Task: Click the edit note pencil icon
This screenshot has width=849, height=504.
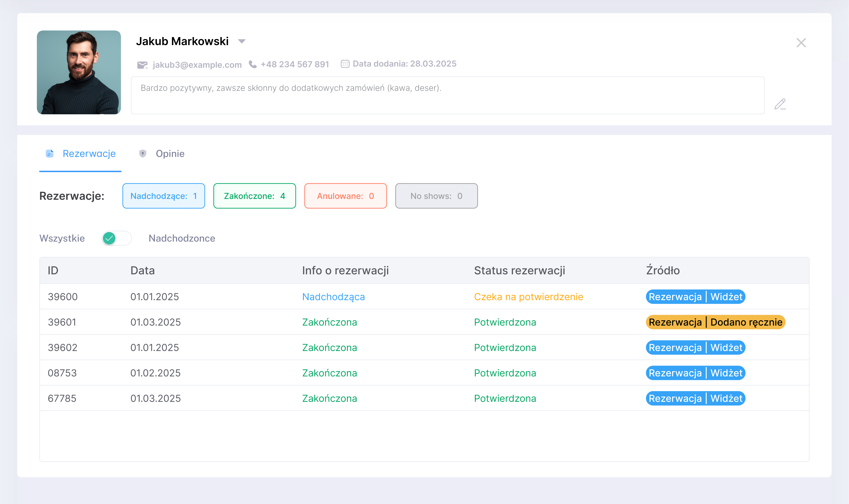Action: pyautogui.click(x=780, y=104)
